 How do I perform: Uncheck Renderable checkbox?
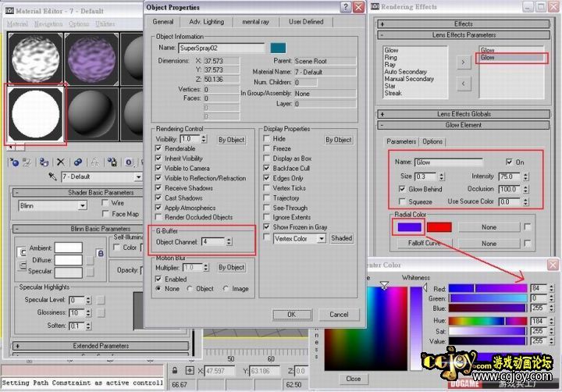click(x=158, y=148)
